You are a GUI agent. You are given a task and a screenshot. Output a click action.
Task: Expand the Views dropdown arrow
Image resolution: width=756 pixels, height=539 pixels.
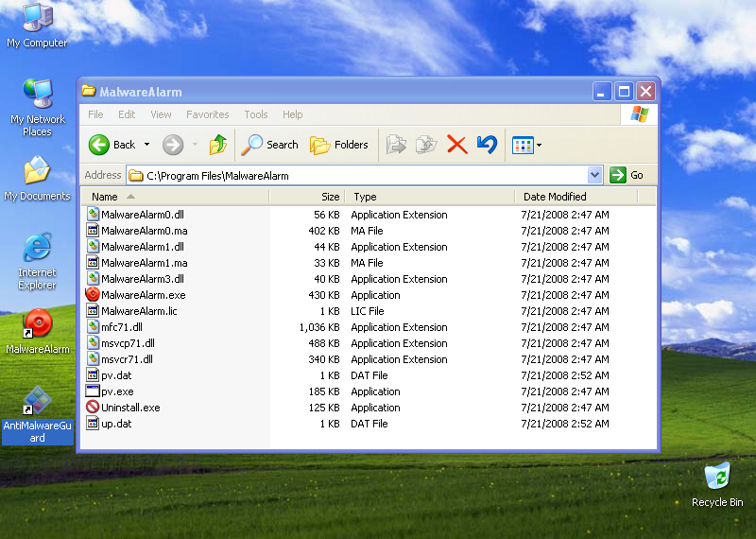pos(539,145)
